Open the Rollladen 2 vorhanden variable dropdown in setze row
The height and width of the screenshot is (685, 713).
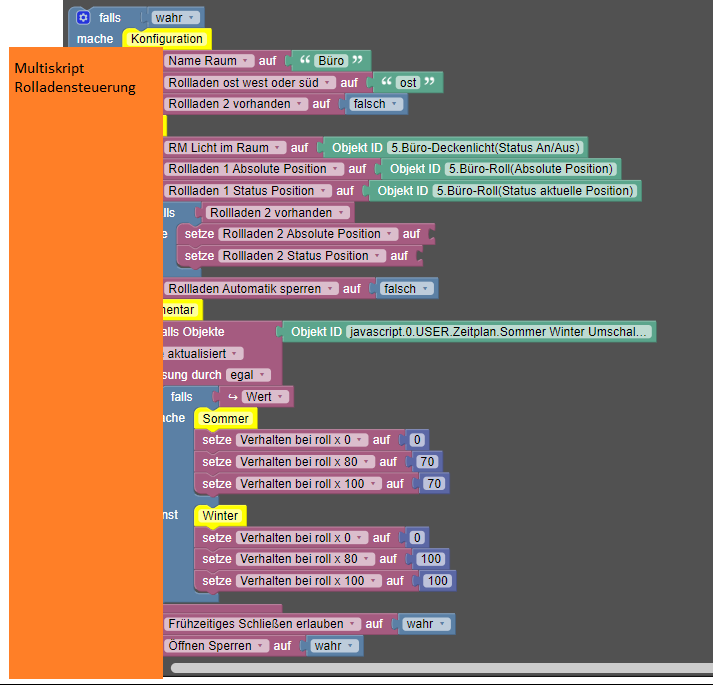click(235, 104)
